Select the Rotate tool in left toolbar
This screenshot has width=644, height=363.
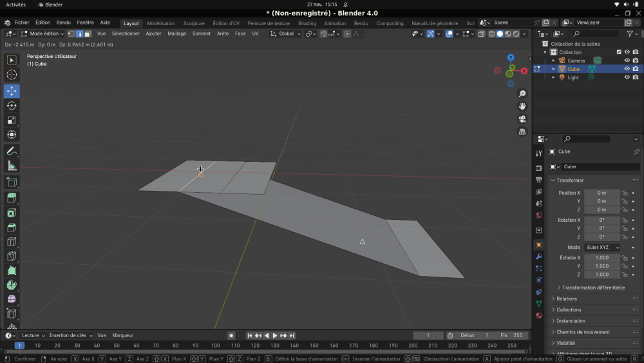click(12, 106)
